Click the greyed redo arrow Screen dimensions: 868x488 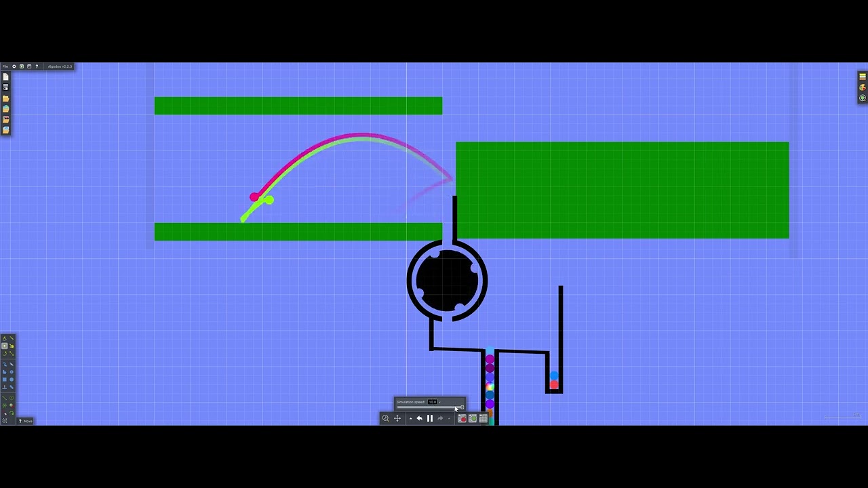click(x=440, y=418)
